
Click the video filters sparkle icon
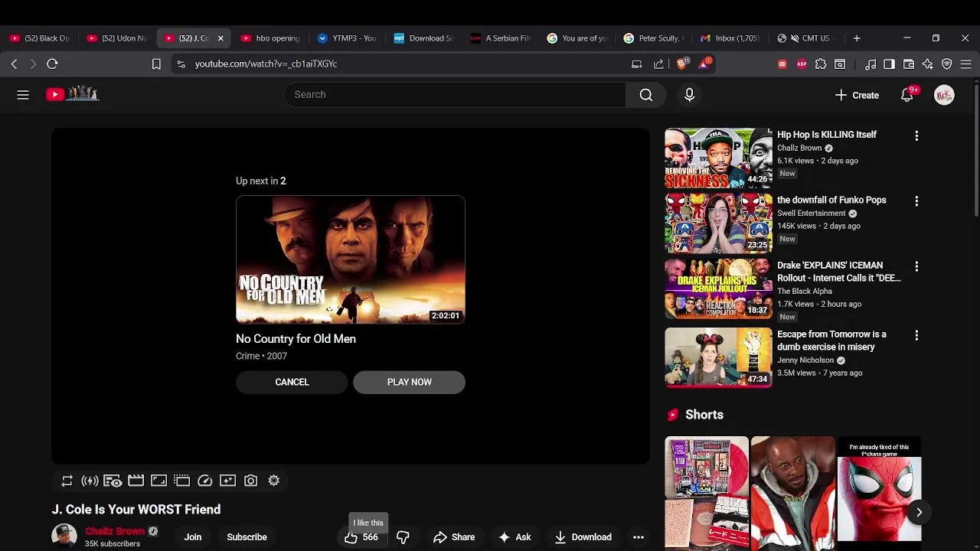point(227,481)
